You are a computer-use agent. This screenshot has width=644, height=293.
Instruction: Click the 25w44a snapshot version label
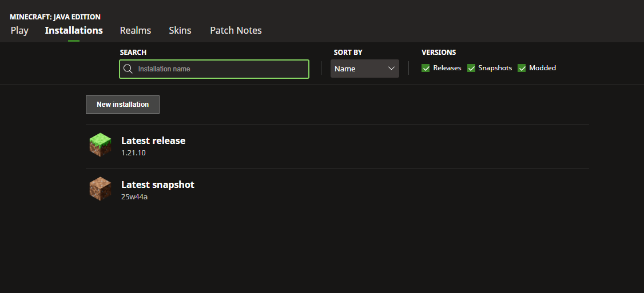point(134,197)
